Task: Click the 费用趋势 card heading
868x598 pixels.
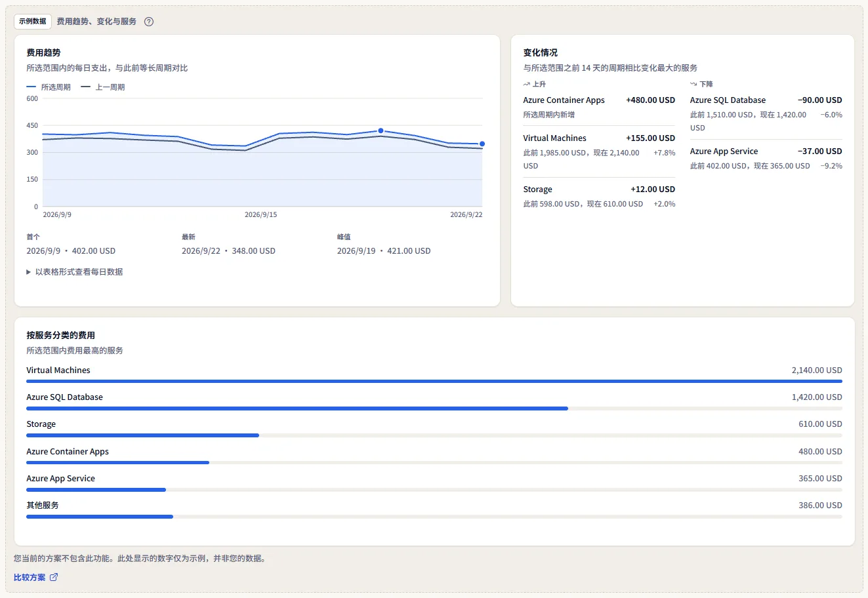Action: tap(43, 52)
